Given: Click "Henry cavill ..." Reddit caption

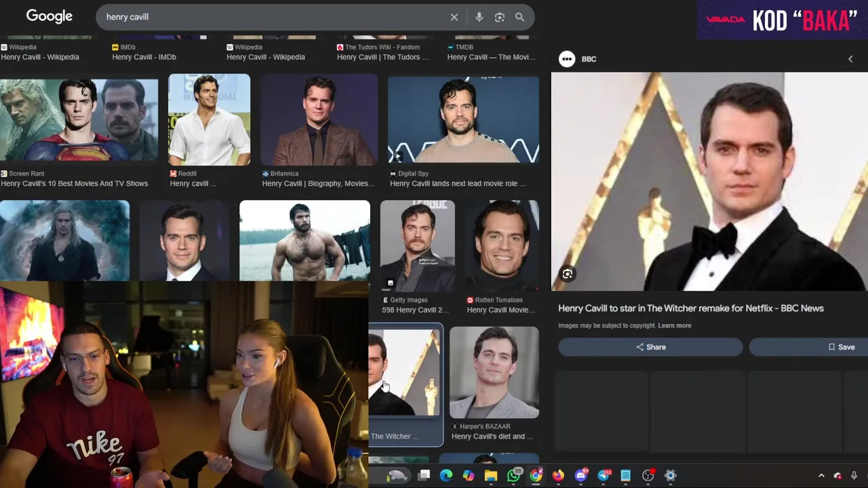Looking at the screenshot, I should (193, 184).
